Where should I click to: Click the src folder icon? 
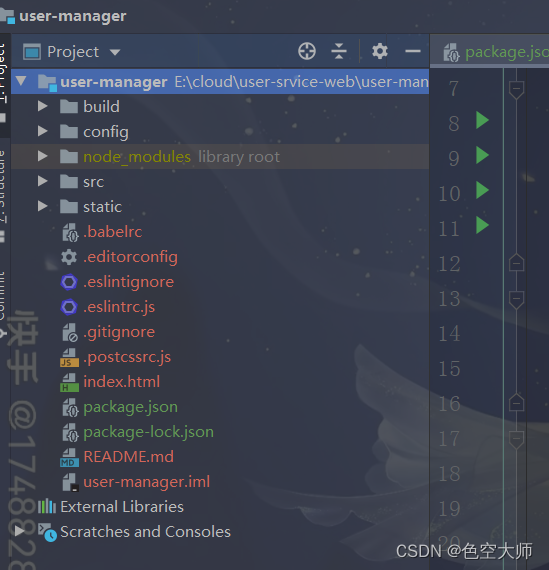69,181
